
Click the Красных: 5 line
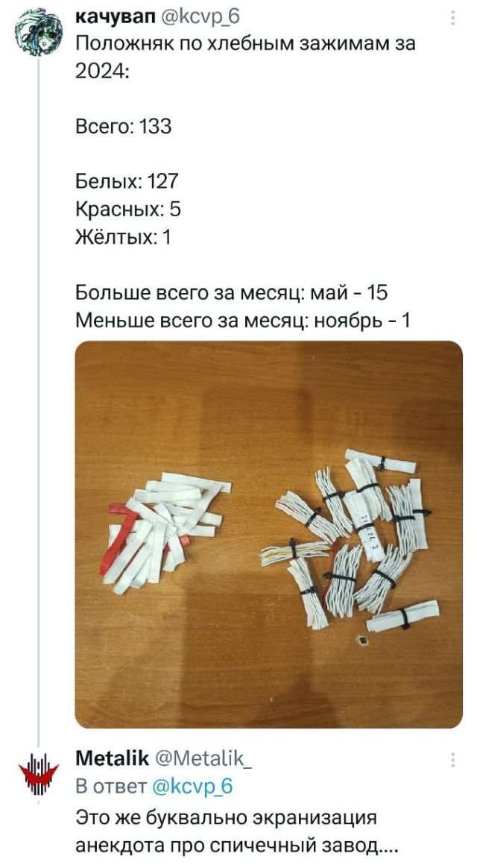point(128,209)
